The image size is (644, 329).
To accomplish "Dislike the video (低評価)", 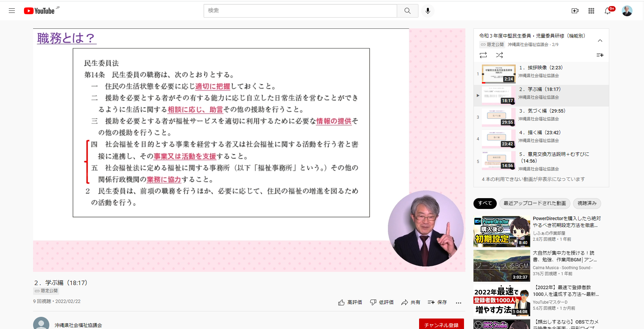I will coord(382,302).
